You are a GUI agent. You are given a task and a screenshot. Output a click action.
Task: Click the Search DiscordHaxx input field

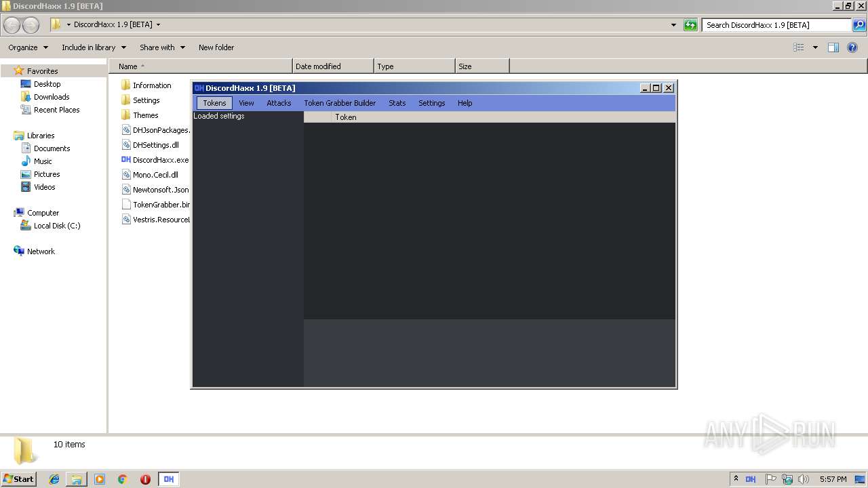776,25
